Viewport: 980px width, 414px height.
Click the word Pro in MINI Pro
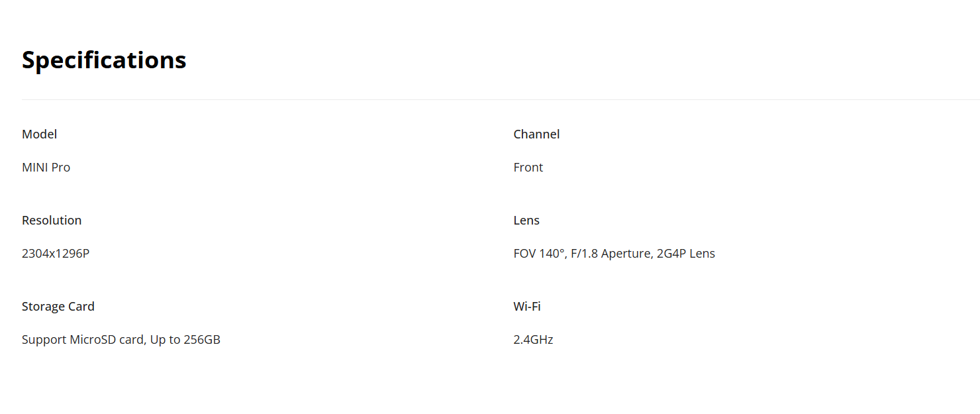pyautogui.click(x=61, y=168)
